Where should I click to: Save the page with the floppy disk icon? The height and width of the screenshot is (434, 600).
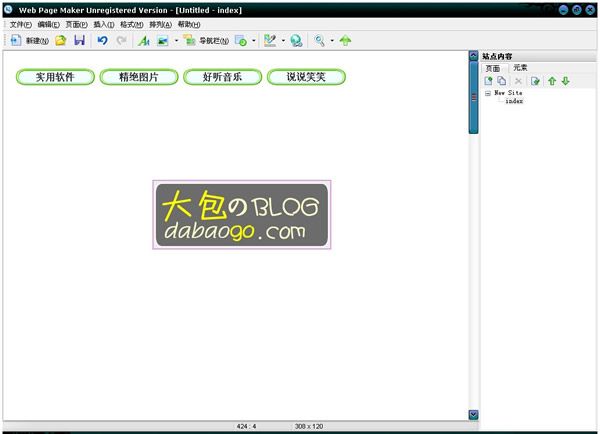[x=79, y=40]
